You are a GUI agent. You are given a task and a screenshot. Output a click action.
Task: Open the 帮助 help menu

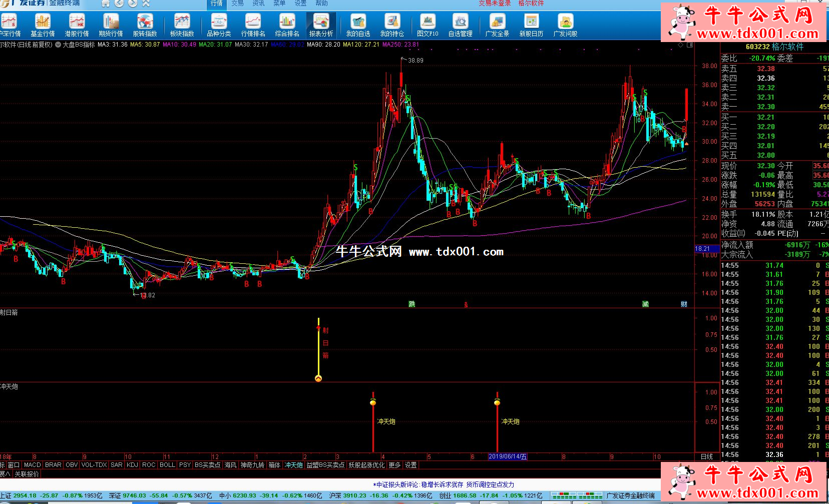coord(321,4)
